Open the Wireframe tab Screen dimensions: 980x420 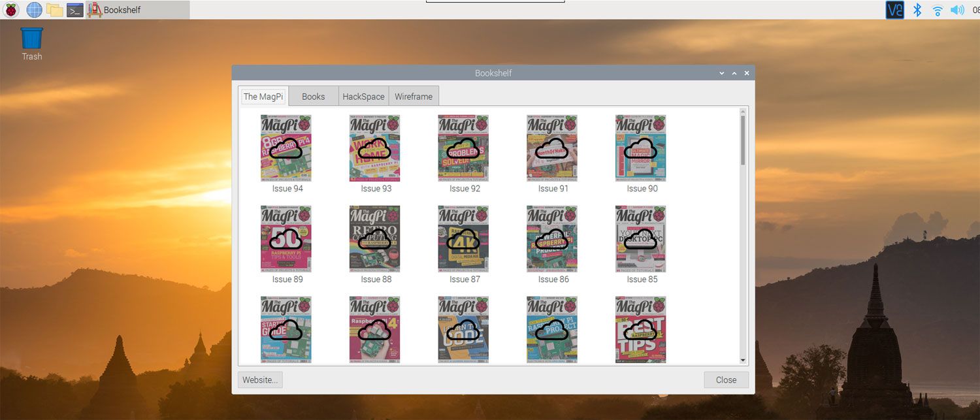414,96
